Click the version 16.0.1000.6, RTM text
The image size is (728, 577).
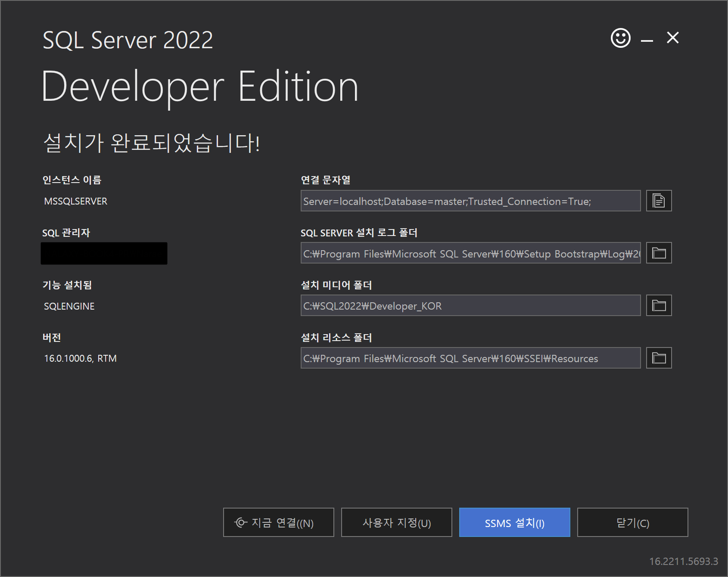[80, 358]
